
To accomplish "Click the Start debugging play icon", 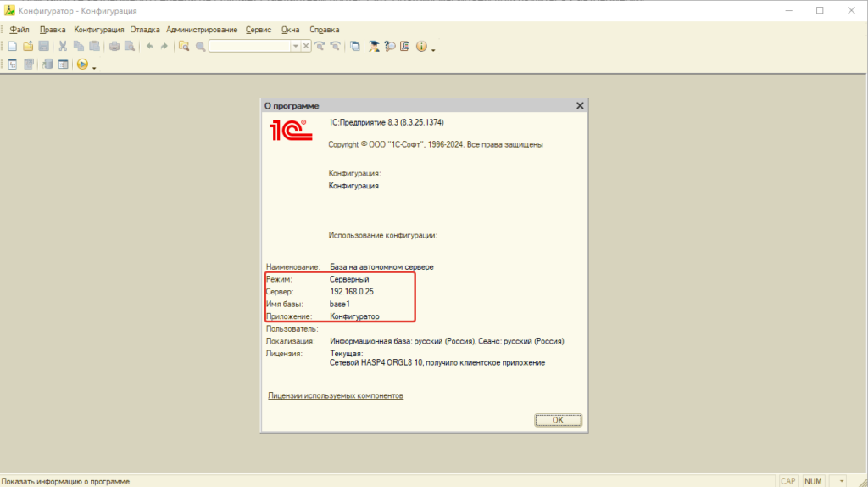I will (82, 64).
